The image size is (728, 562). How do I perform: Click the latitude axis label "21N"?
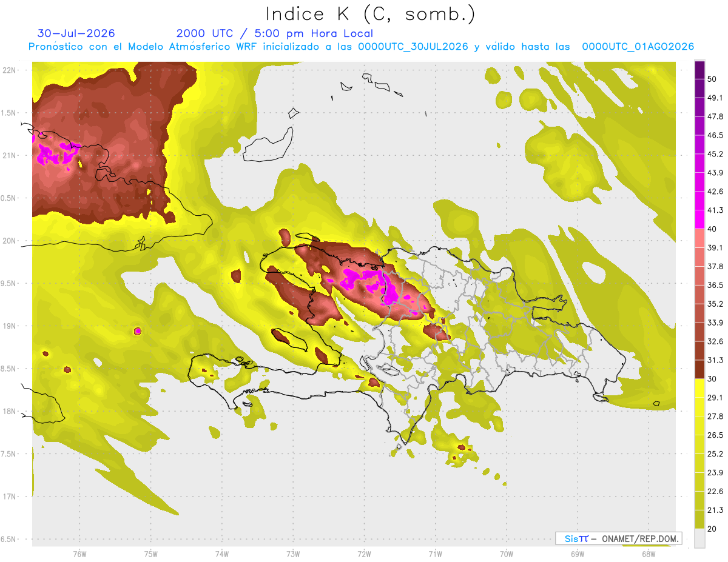coord(9,156)
